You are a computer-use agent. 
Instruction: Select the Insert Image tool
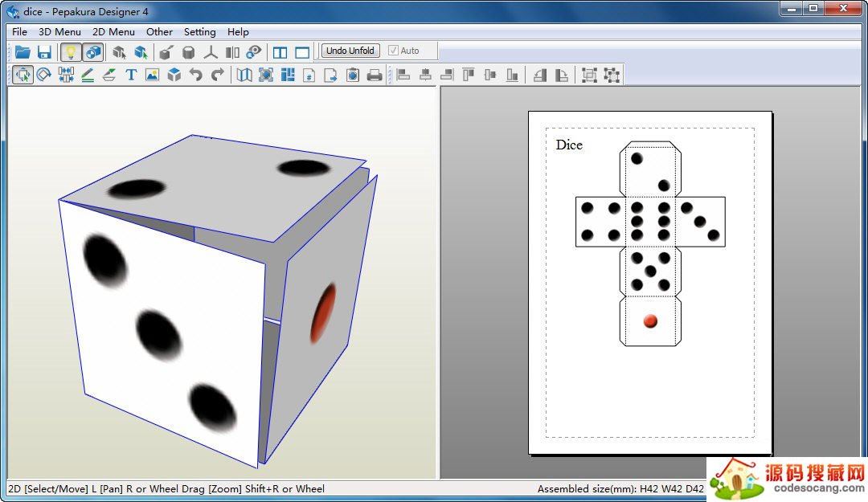pyautogui.click(x=151, y=74)
